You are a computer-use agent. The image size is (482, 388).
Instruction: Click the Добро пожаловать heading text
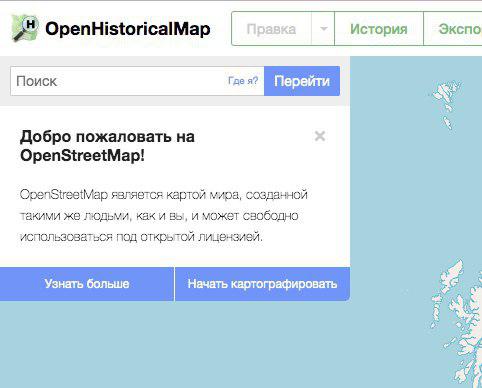pyautogui.click(x=107, y=137)
